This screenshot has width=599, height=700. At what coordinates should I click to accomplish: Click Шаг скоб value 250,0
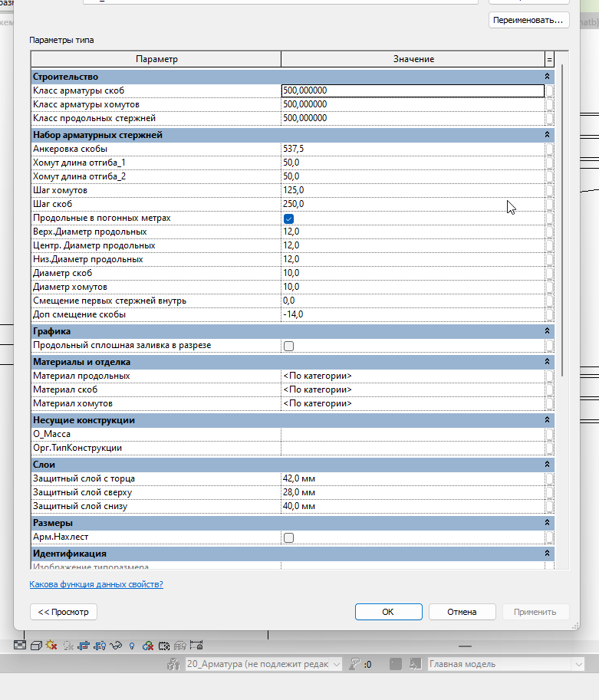[x=413, y=204]
